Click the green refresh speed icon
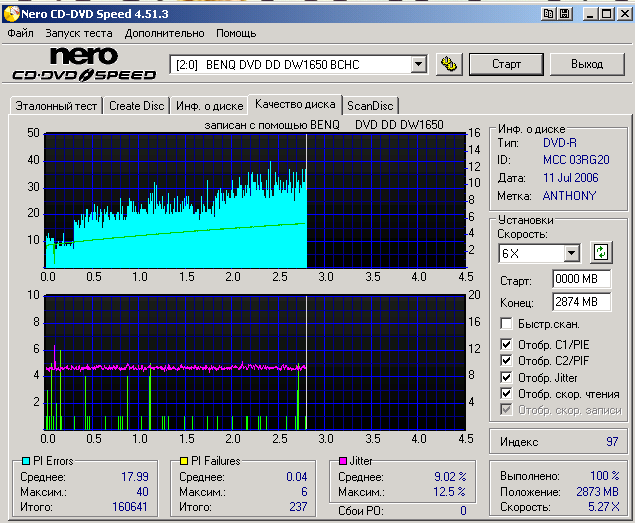The image size is (635, 523). 601,253
